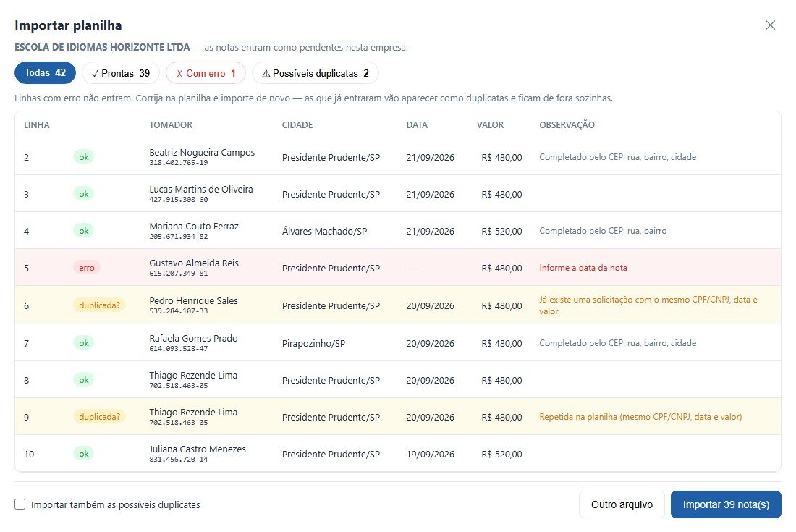Click company name ESCOLA DE IDIOMAS HORIZONTE LTDA

click(102, 47)
